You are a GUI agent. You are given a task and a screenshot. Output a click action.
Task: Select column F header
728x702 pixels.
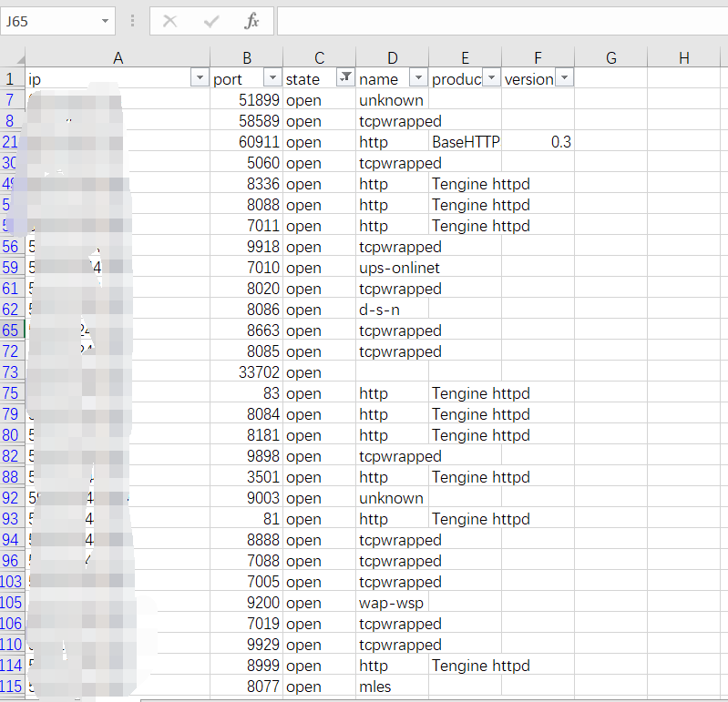tap(538, 58)
